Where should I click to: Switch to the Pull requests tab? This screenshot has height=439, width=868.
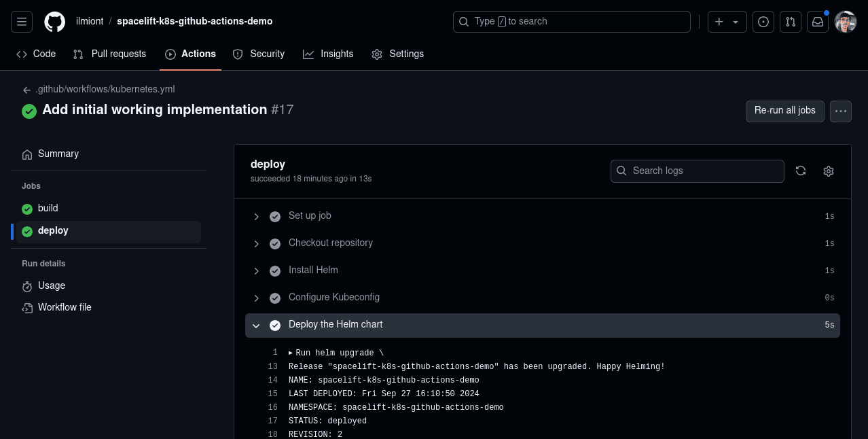click(109, 54)
